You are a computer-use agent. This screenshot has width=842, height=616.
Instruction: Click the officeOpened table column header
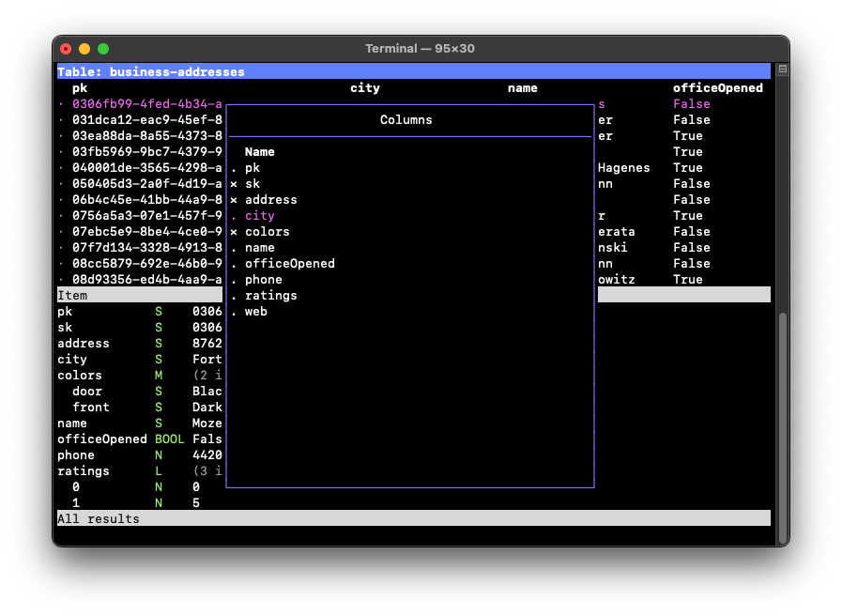click(717, 88)
